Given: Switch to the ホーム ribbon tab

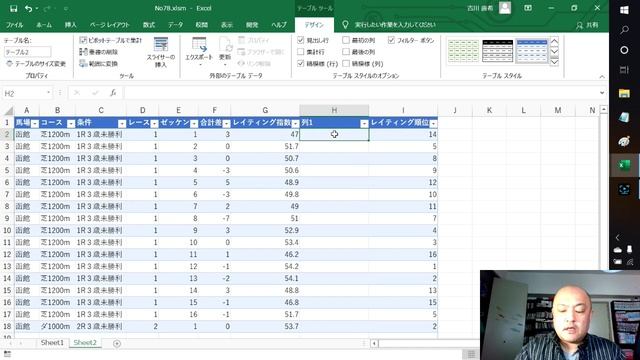Looking at the screenshot, I should pos(44,25).
